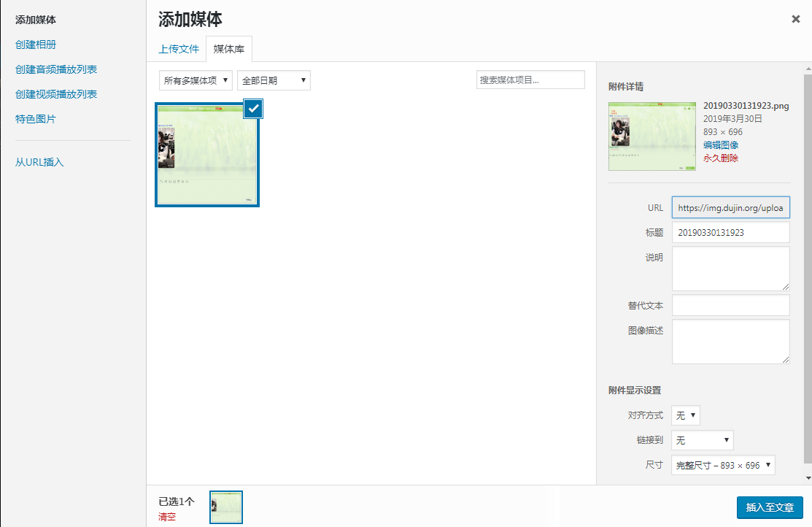Open 创建视频播放列表 in the sidebar

point(56,94)
